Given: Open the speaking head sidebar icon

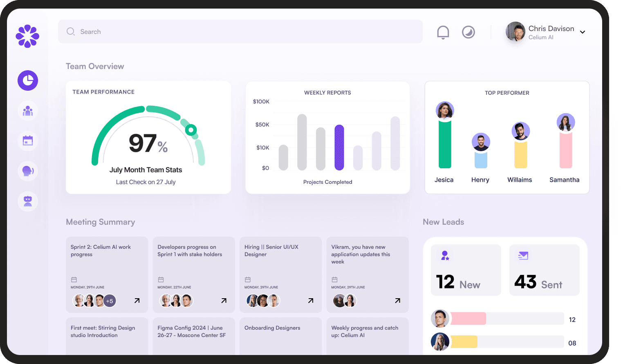Looking at the screenshot, I should pos(28,171).
